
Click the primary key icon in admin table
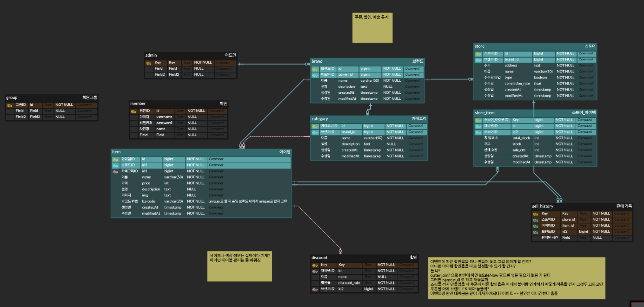tap(149, 63)
